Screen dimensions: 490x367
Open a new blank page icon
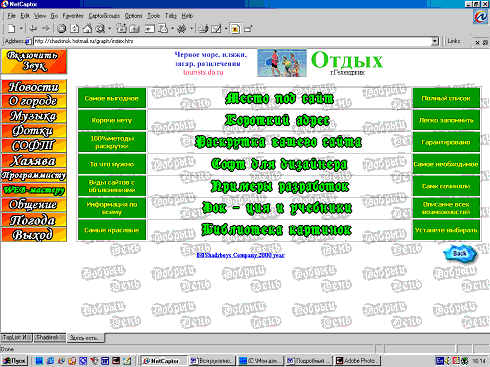11,29
